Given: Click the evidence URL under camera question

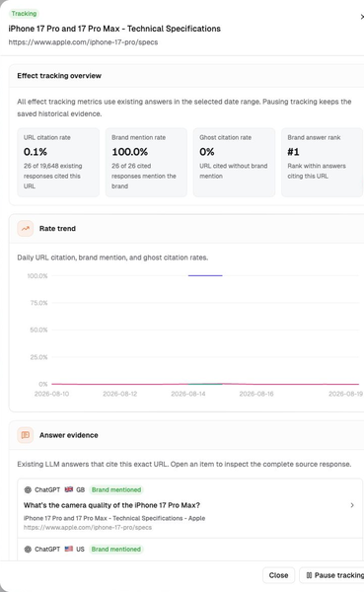Looking at the screenshot, I should tap(88, 528).
